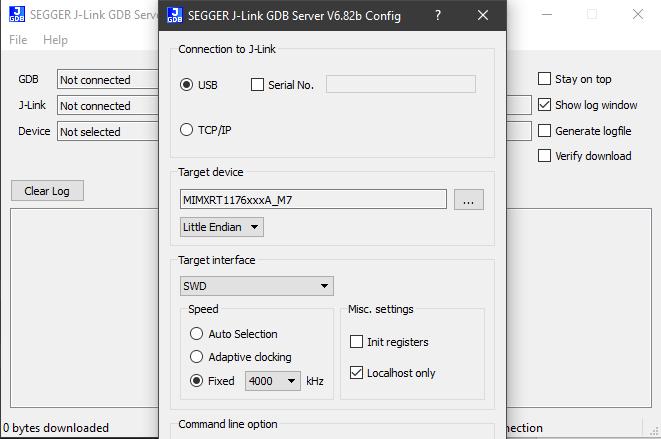Enable the Serial No. checkbox
661x439 pixels.
pyautogui.click(x=258, y=85)
